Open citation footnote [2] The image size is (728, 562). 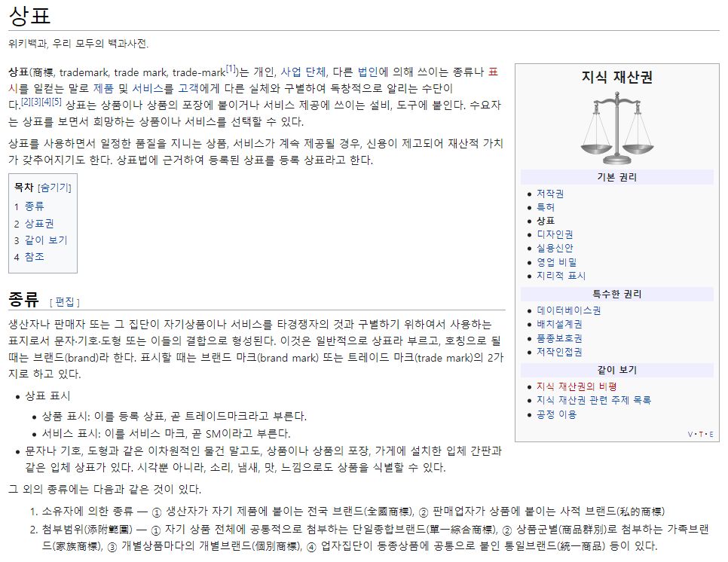pos(26,102)
